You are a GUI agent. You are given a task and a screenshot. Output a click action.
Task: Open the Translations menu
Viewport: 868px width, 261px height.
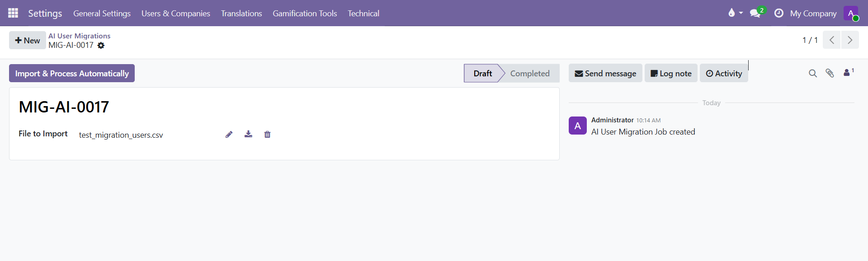pos(241,14)
